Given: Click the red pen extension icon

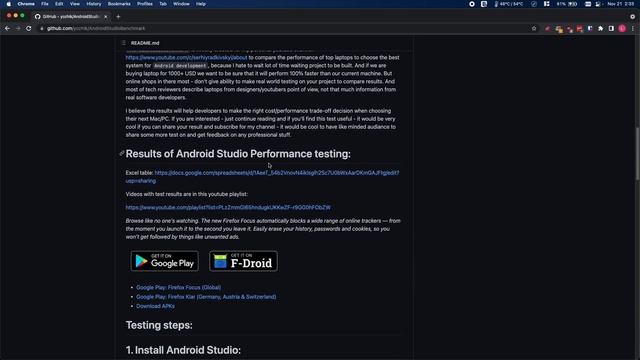Looking at the screenshot, I should (547, 29).
